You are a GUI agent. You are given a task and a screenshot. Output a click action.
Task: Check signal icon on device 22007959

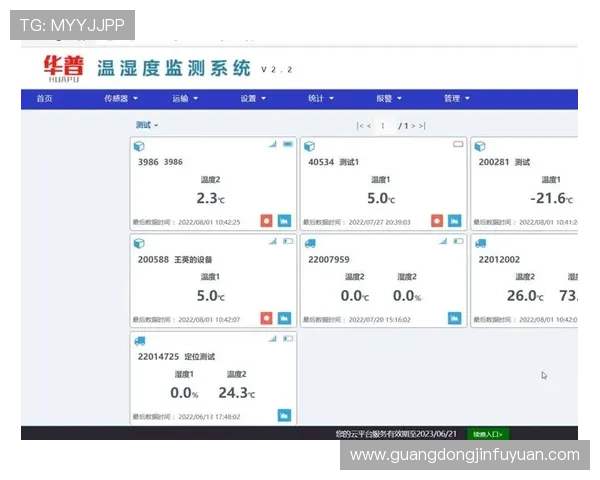(443, 241)
